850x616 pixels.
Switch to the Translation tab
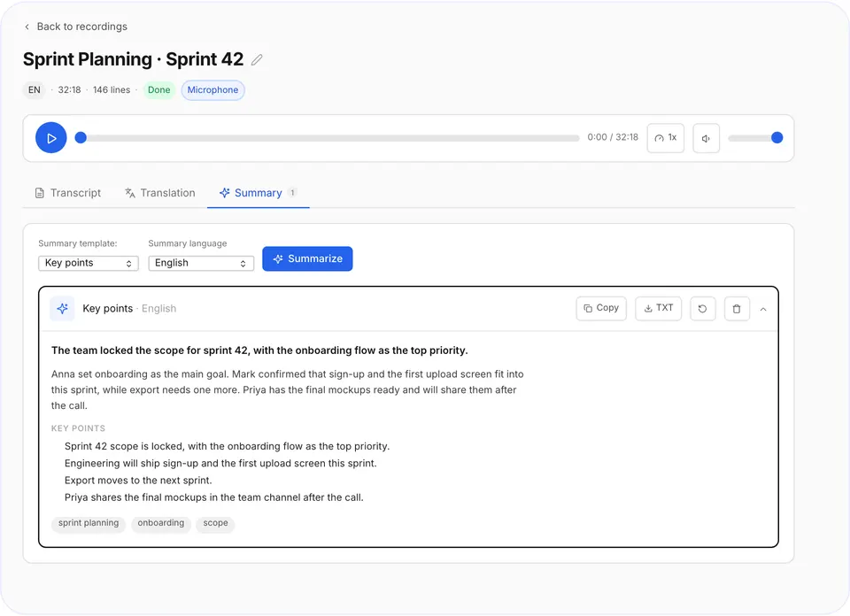[x=160, y=193]
